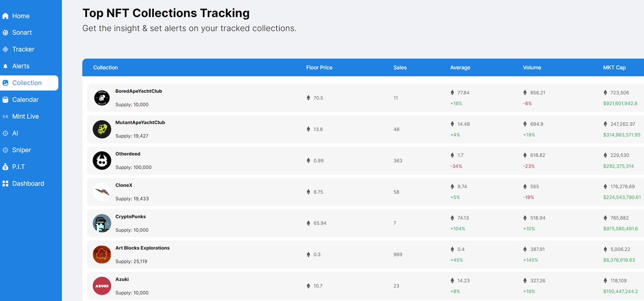Viewport: 644px width, 301px height.
Task: Open the Otherdeed collection avatar
Action: click(101, 160)
